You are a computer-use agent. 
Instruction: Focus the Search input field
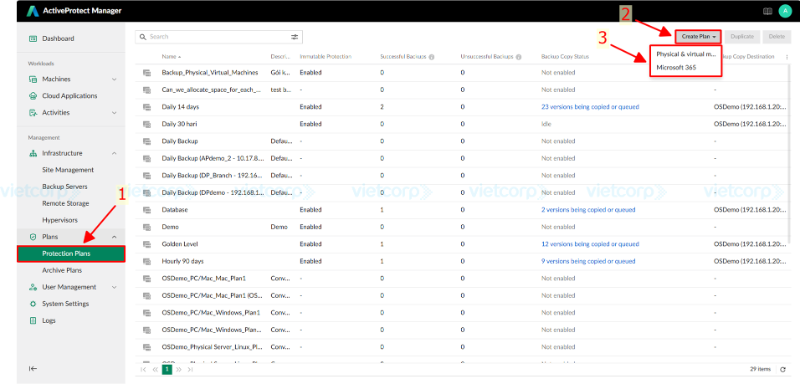pos(218,37)
